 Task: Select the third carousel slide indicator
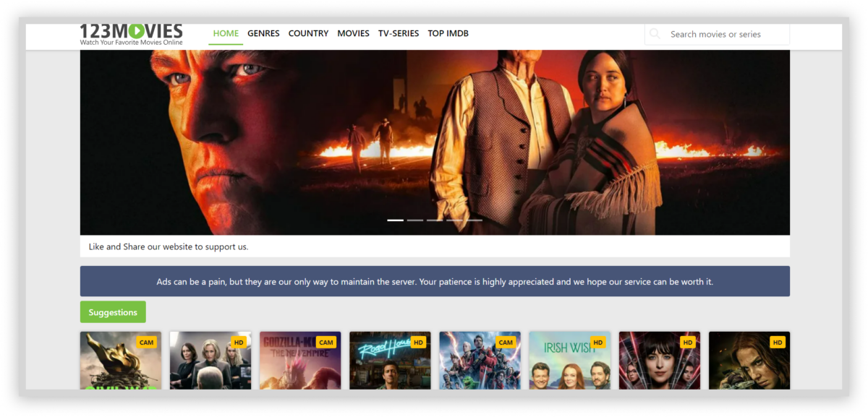point(435,220)
